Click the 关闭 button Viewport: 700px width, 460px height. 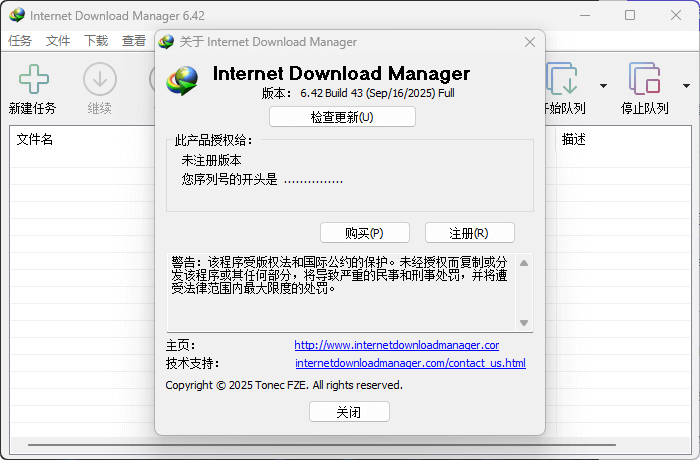click(349, 412)
